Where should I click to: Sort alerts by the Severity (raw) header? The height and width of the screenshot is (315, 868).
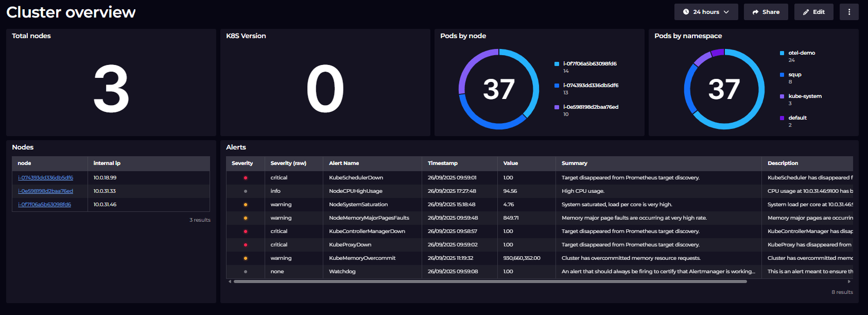(288, 163)
